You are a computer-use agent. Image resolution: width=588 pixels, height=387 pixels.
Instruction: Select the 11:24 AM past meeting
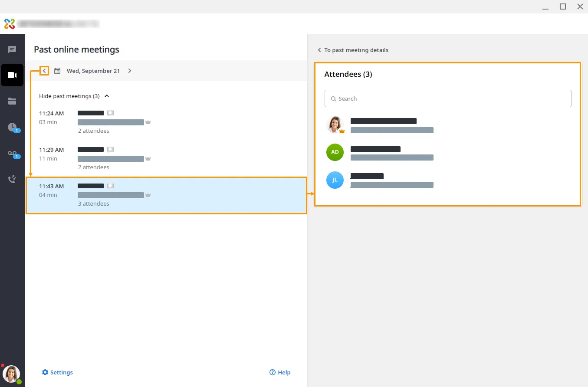(x=166, y=122)
